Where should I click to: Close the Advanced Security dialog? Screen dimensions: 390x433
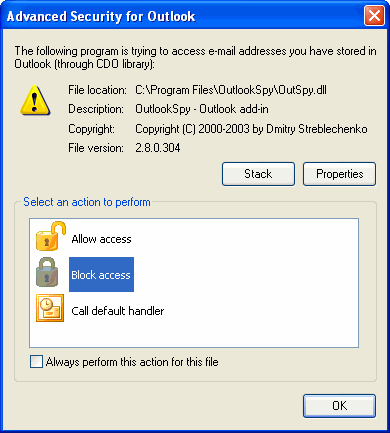tap(374, 16)
